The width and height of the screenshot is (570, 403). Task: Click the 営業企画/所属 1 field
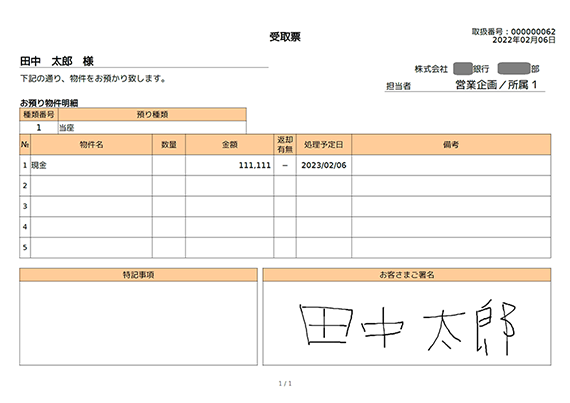click(x=496, y=85)
